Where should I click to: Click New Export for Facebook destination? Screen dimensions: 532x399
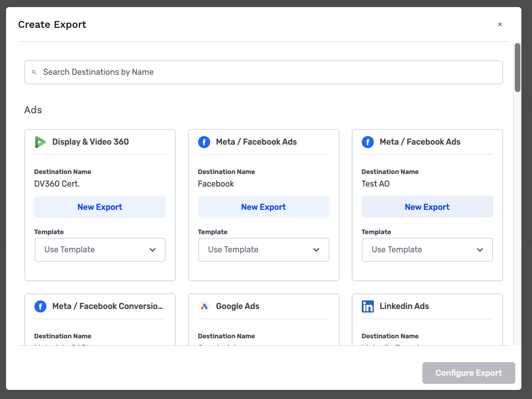(264, 207)
